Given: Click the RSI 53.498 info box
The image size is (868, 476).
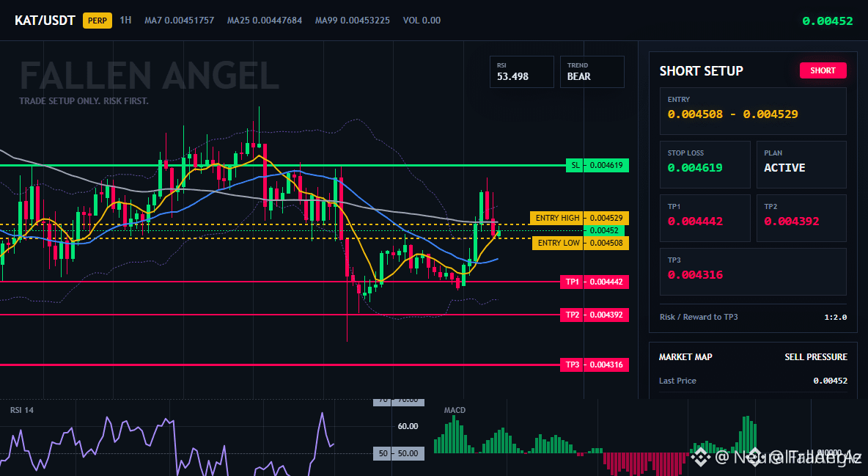Looking at the screenshot, I should tap(521, 72).
